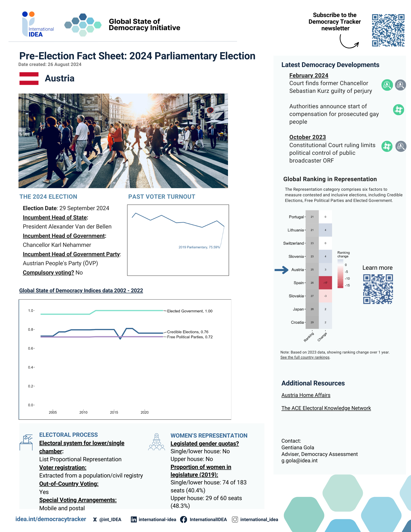Click the Global State of Democracy hexagon logo
The height and width of the screenshot is (532, 411).
click(x=83, y=25)
